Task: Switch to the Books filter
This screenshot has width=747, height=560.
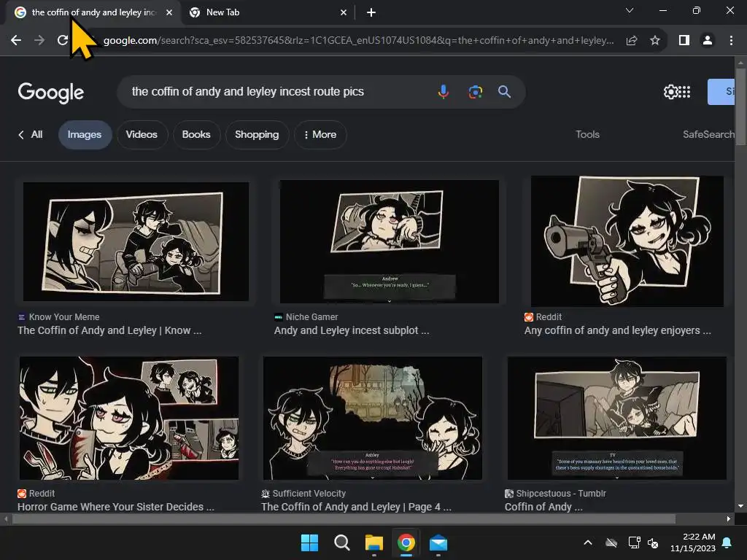Action: (x=196, y=135)
